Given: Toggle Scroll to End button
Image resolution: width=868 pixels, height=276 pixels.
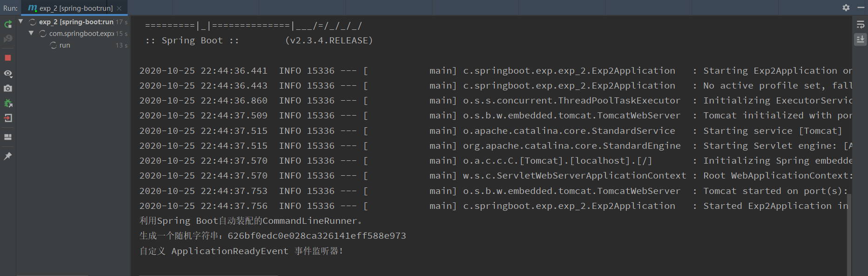Looking at the screenshot, I should tap(860, 39).
